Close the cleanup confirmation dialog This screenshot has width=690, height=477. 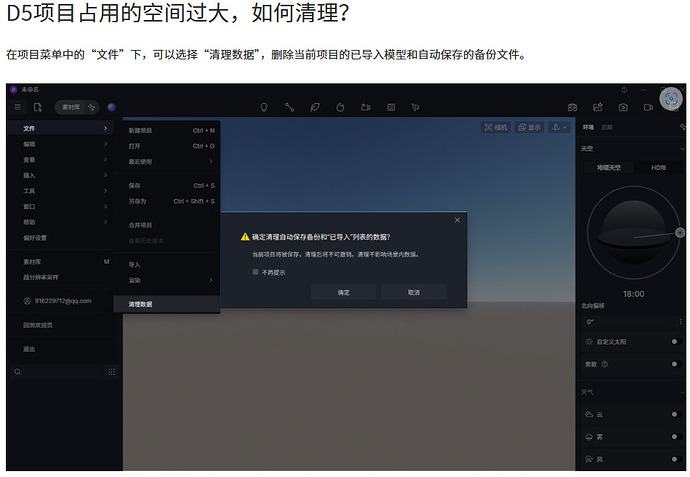[457, 220]
